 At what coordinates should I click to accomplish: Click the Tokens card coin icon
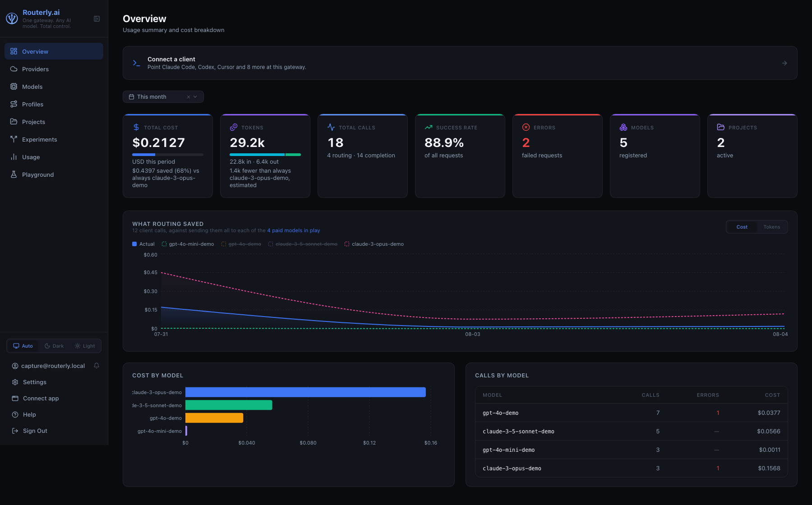click(234, 127)
